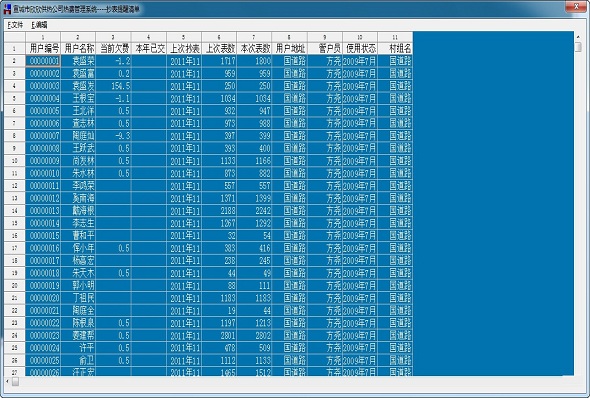Select the 本年已交 column header
590x398 pixels.
(x=149, y=48)
